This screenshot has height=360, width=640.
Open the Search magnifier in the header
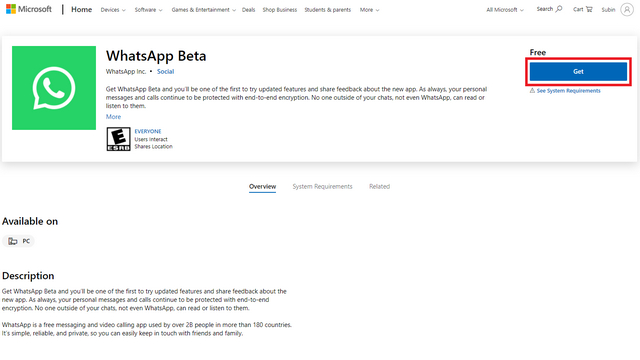pyautogui.click(x=549, y=9)
